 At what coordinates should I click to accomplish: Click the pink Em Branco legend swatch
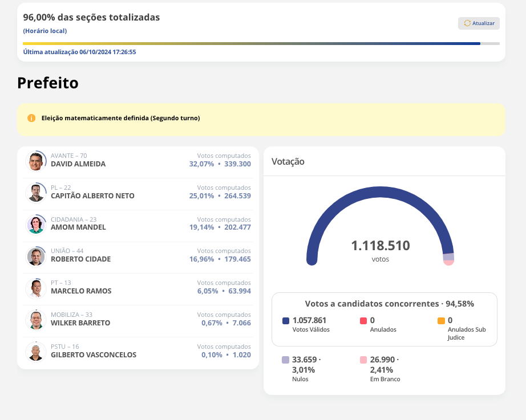363,360
